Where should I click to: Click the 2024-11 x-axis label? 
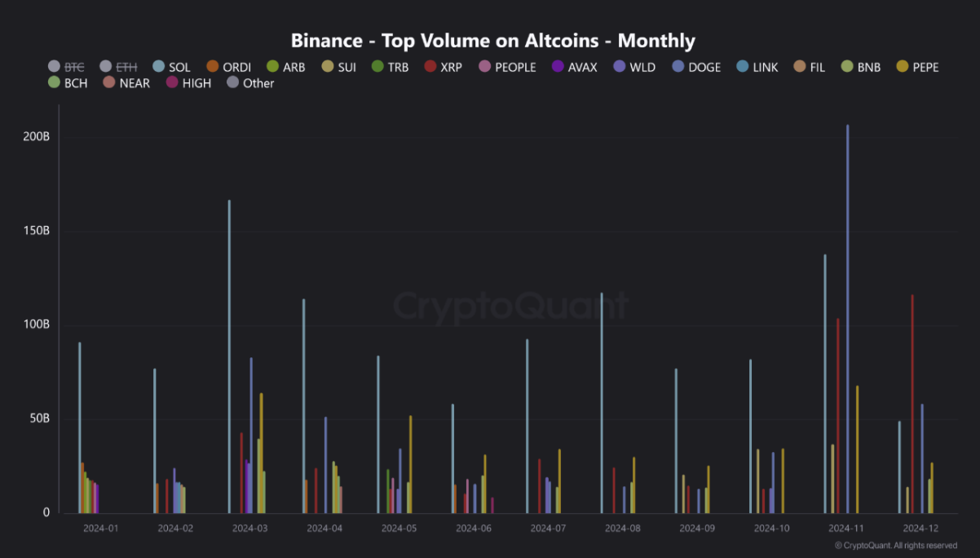click(846, 529)
